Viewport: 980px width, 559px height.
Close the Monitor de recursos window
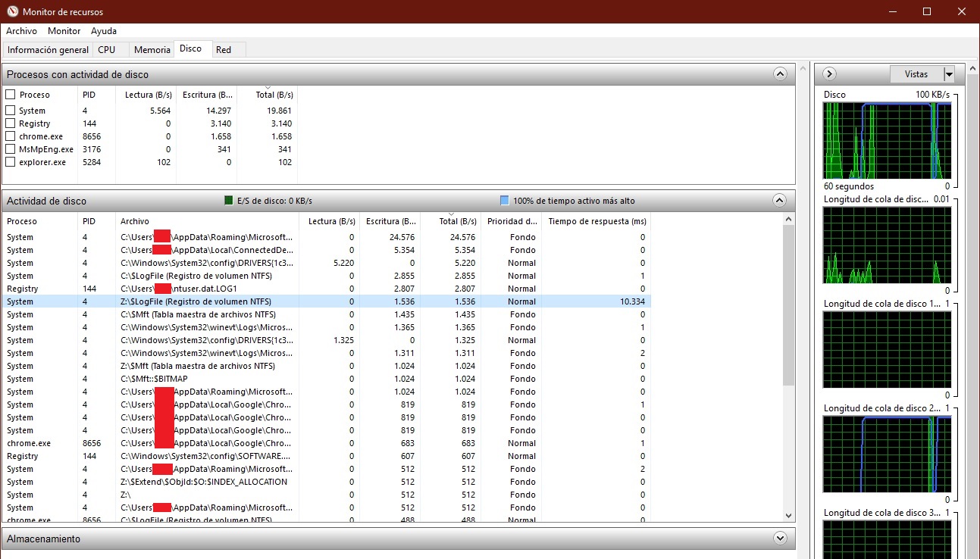[x=962, y=11]
